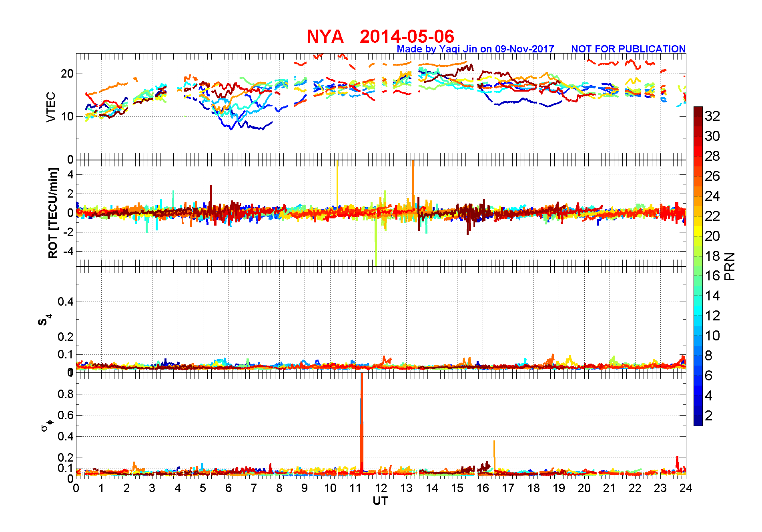The height and width of the screenshot is (532, 762).
Task: Click the colorbar tick label 8
Action: (x=709, y=356)
